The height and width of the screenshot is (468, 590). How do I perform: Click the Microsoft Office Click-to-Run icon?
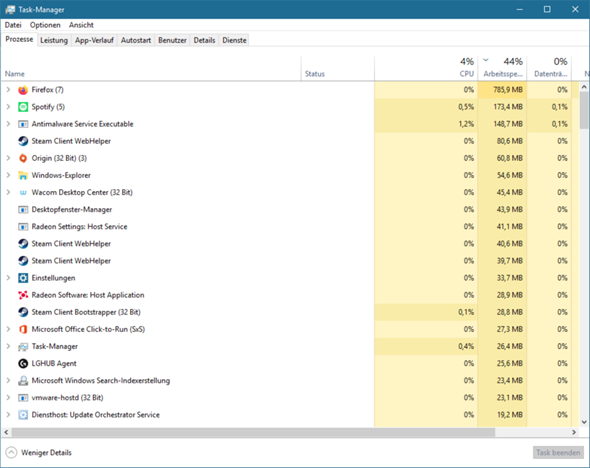point(23,330)
